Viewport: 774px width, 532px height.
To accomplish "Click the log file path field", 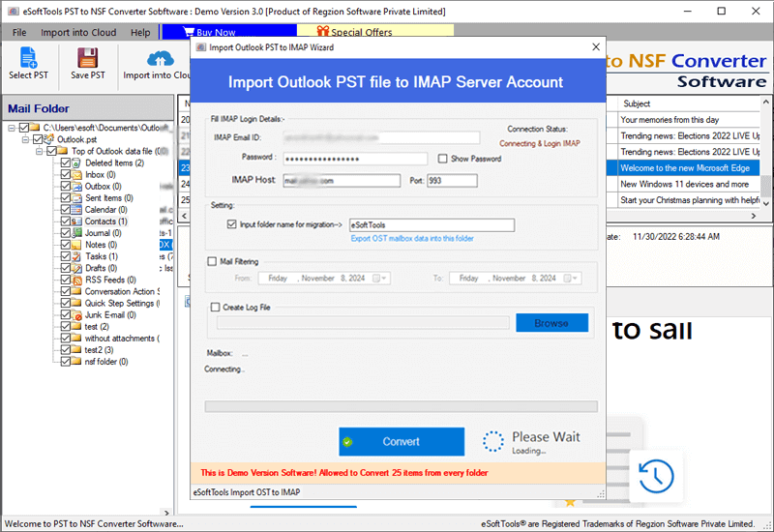I will tap(363, 323).
